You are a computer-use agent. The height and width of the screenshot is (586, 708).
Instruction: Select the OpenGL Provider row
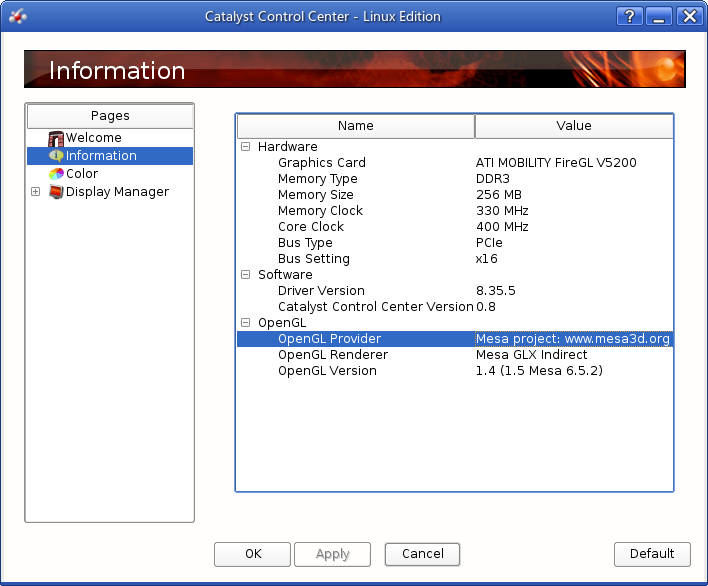click(x=455, y=339)
